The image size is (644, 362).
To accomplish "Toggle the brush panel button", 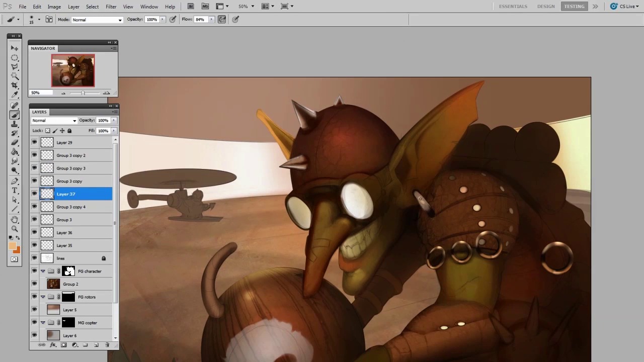I will (x=49, y=19).
